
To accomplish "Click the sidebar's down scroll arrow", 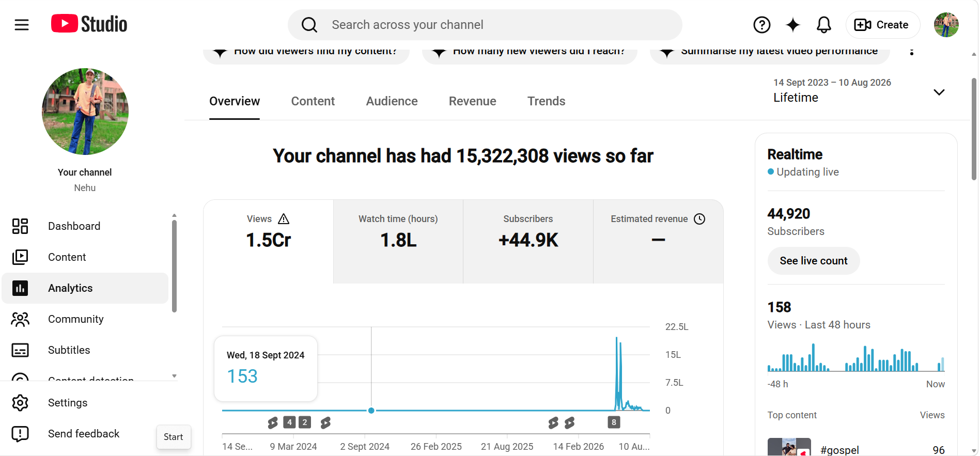I will [175, 376].
